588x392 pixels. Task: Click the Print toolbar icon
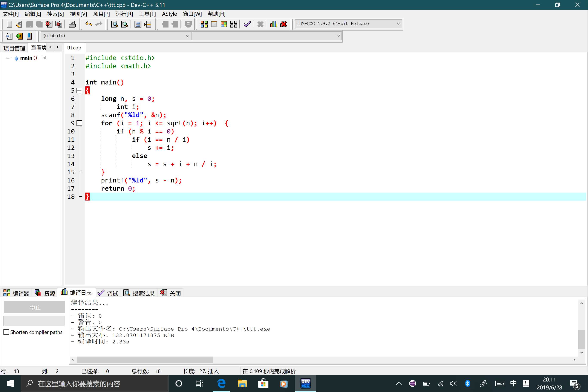coord(72,24)
